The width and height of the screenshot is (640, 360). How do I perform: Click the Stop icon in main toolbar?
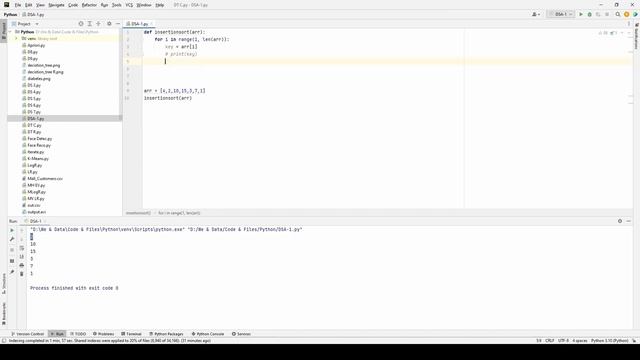tap(607, 14)
